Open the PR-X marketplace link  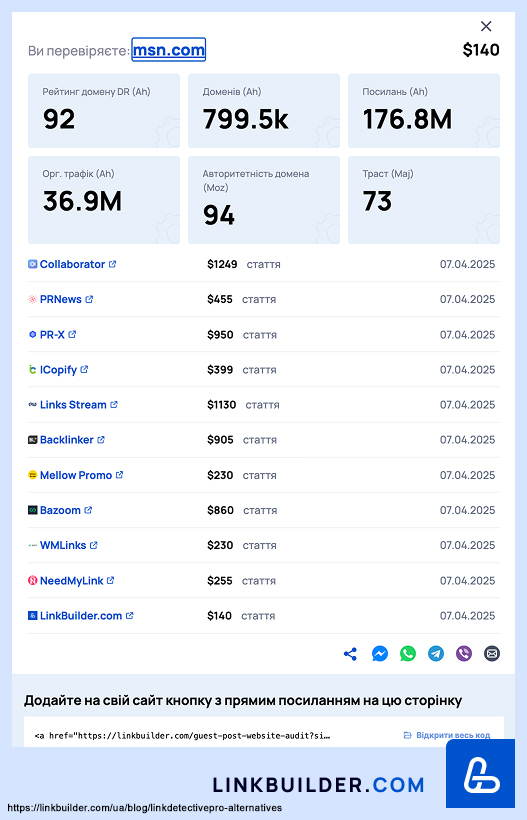pyautogui.click(x=52, y=335)
